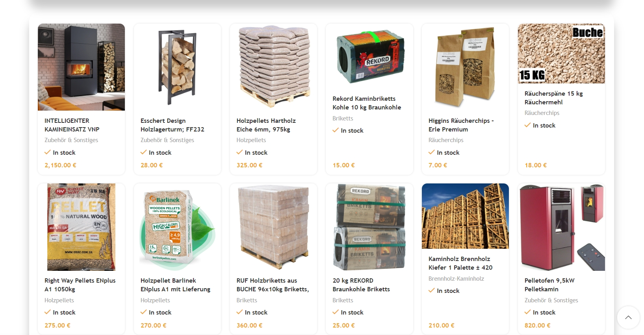The image size is (644, 335).
Task: Open the Holzpellet Barlinek bag image
Action: [177, 227]
